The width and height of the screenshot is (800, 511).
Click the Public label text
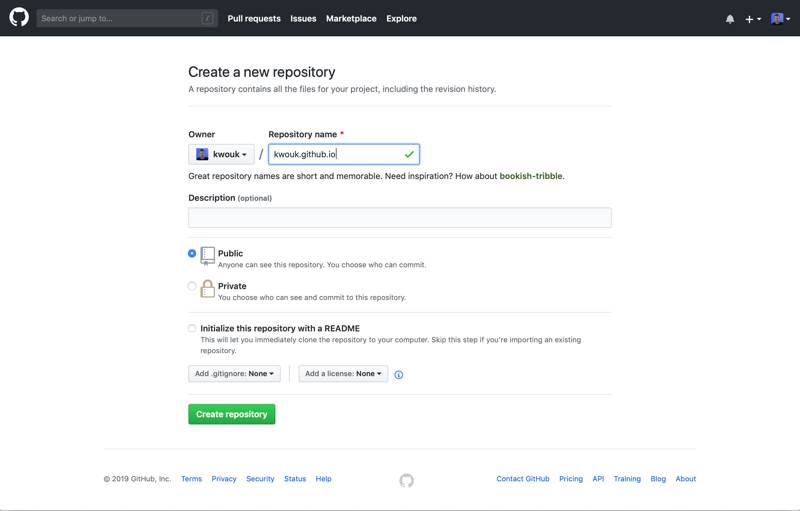coord(230,253)
